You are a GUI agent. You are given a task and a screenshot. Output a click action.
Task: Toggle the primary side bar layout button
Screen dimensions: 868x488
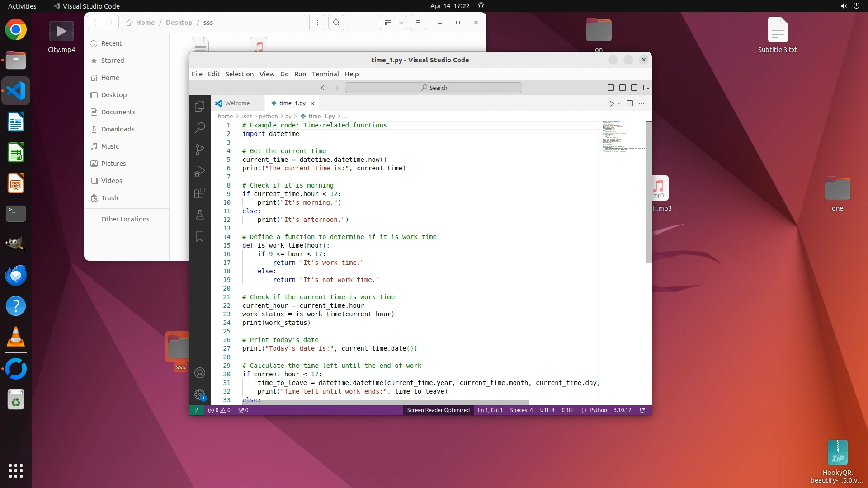point(611,88)
